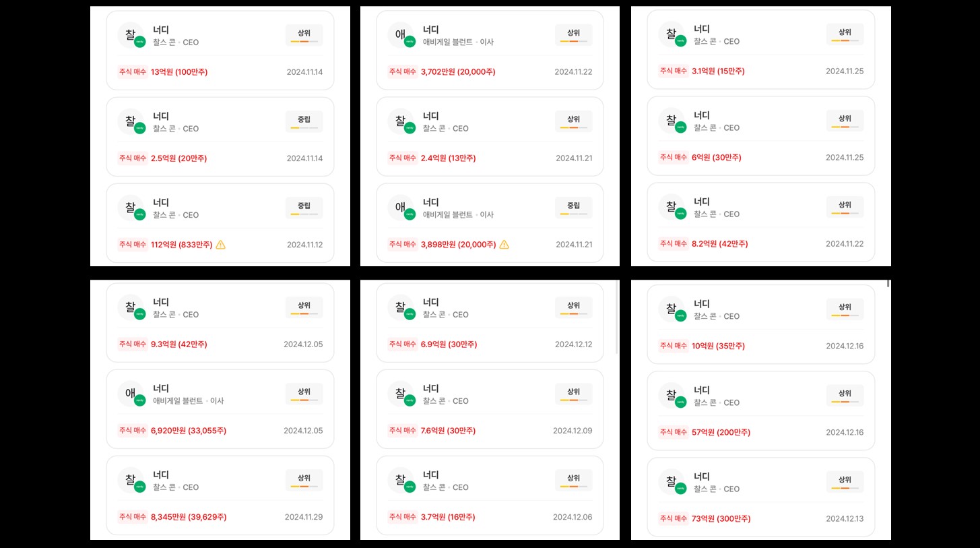Viewport: 980px width, 548px height.
Task: Click warning triangle beside 3,898만원 (20,000주)
Action: 504,245
